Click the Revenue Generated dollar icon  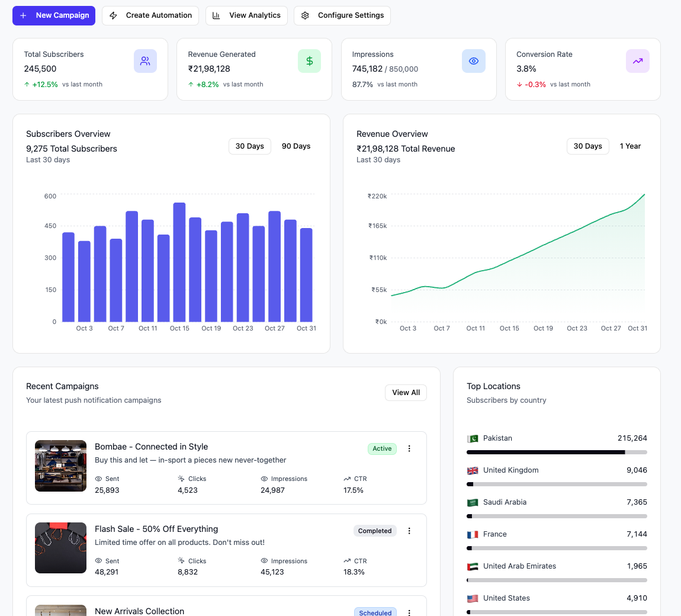309,61
